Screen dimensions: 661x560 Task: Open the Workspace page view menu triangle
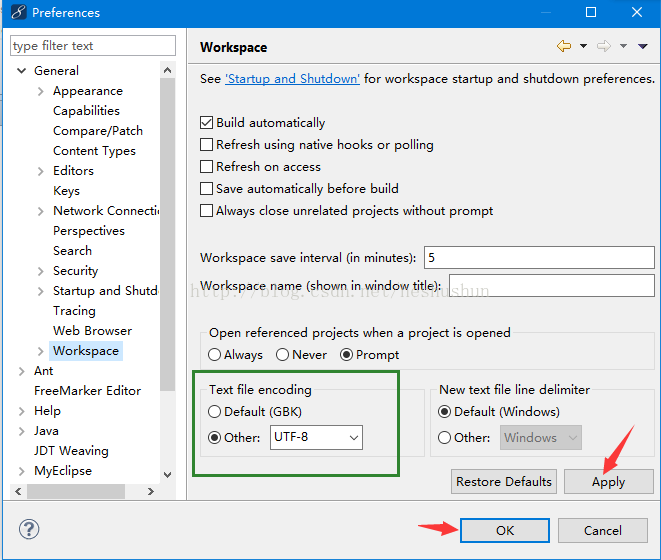642,46
